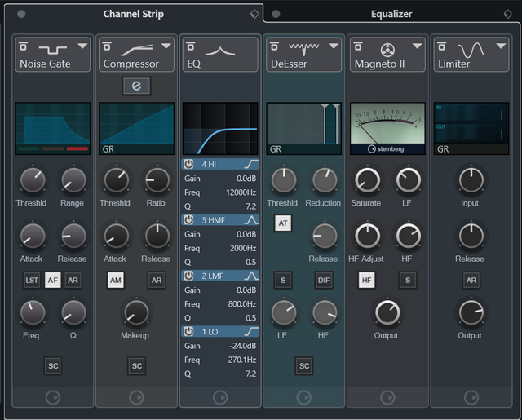The width and height of the screenshot is (522, 420).
Task: Toggle Compressor AM auto makeup
Action: click(x=116, y=281)
